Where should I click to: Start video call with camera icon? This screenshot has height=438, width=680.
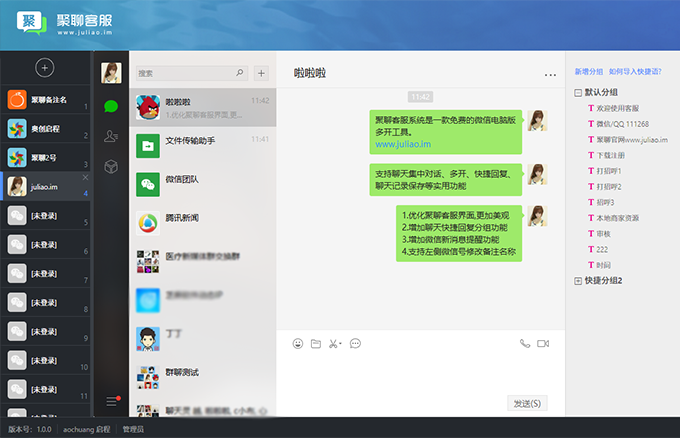click(x=543, y=343)
